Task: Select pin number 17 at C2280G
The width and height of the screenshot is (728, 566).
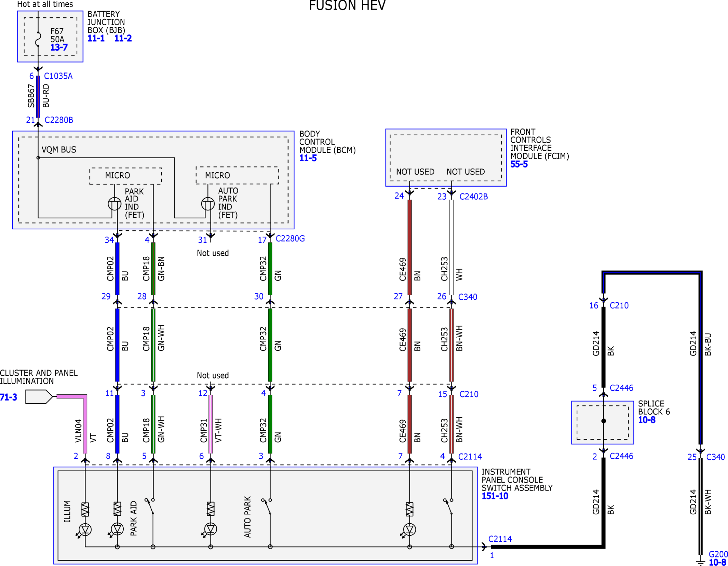Action: [x=262, y=240]
